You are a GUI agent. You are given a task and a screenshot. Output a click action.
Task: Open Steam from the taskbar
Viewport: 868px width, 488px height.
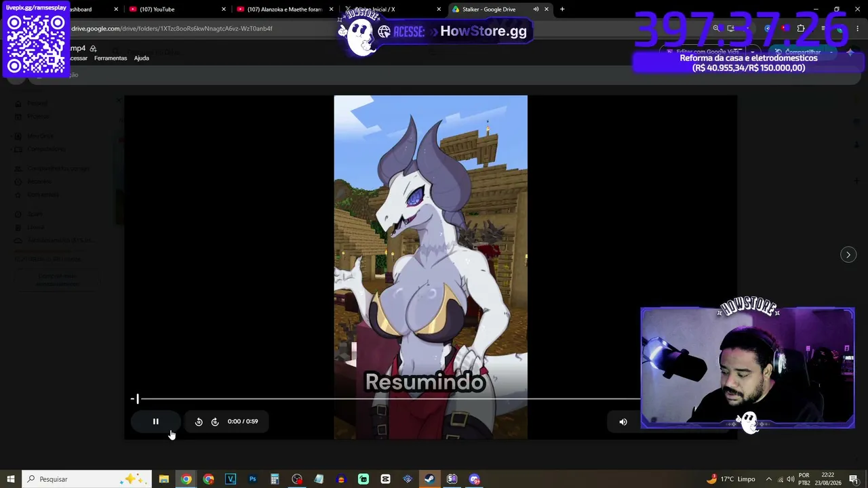[429, 479]
